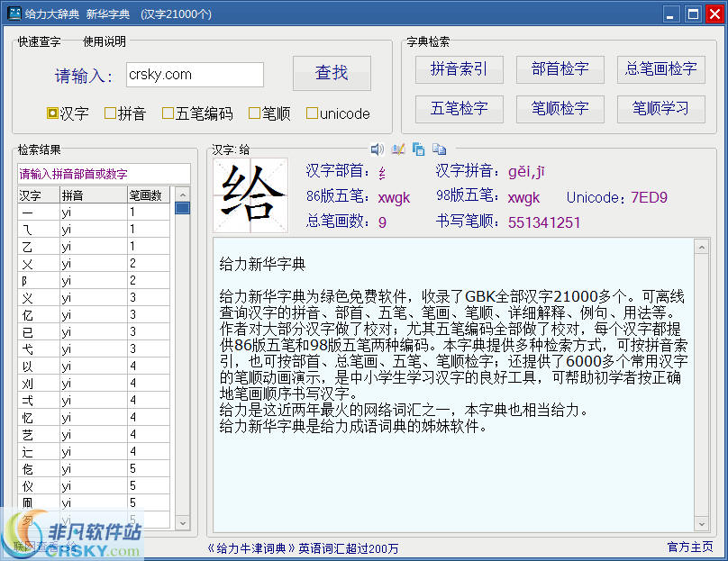This screenshot has height=561, width=728.
Task: Click the 亿 row in the list
Action: tap(94, 315)
